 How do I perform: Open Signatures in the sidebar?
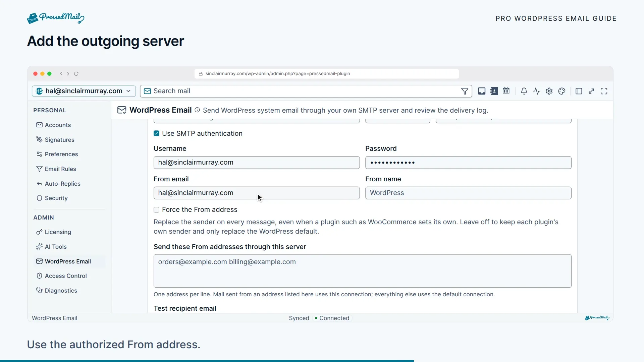click(69, 140)
